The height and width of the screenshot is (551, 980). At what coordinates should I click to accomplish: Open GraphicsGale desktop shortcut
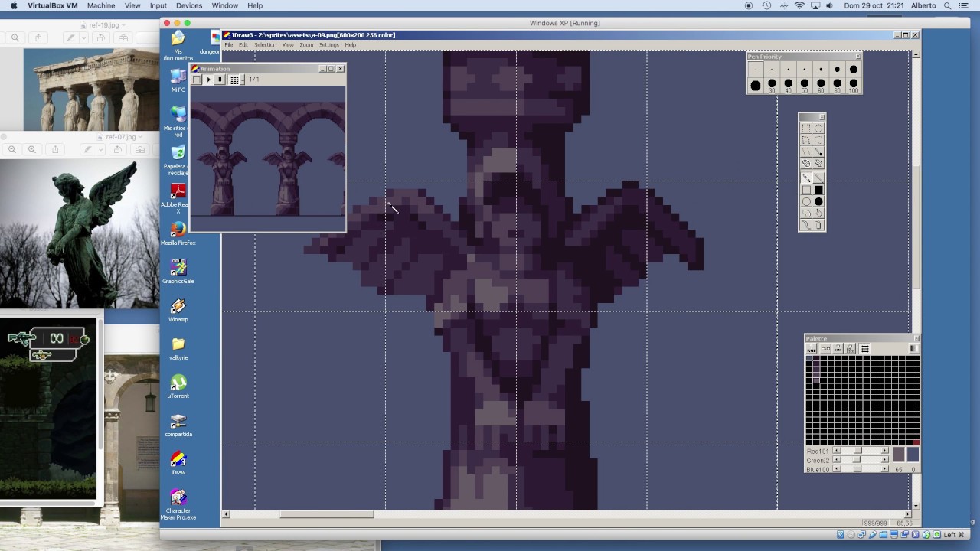click(x=178, y=272)
